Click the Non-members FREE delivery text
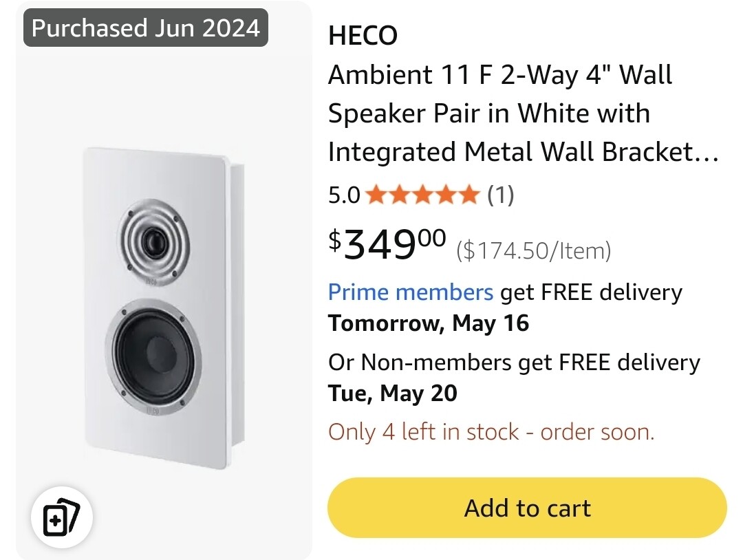The height and width of the screenshot is (560, 743). (x=514, y=363)
